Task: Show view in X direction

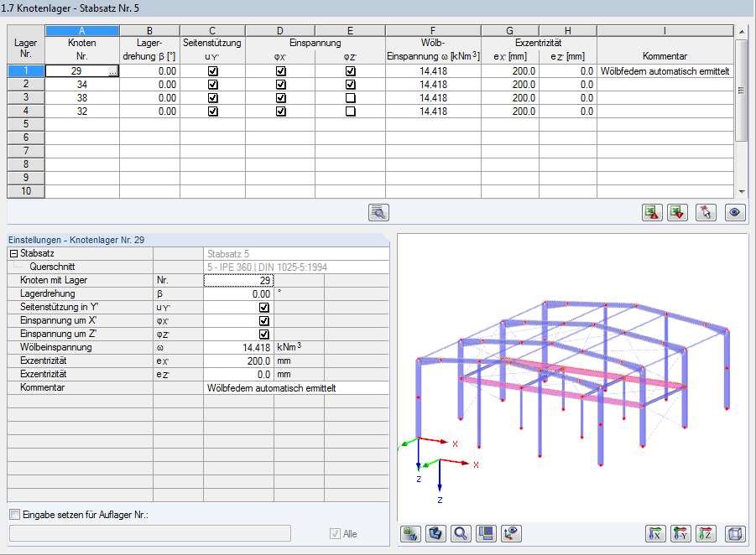Action: pos(655,533)
